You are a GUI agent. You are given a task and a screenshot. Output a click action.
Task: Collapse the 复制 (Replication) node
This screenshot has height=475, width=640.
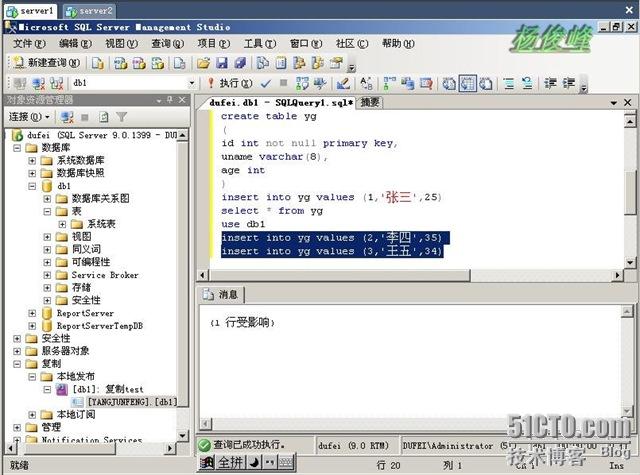point(17,364)
